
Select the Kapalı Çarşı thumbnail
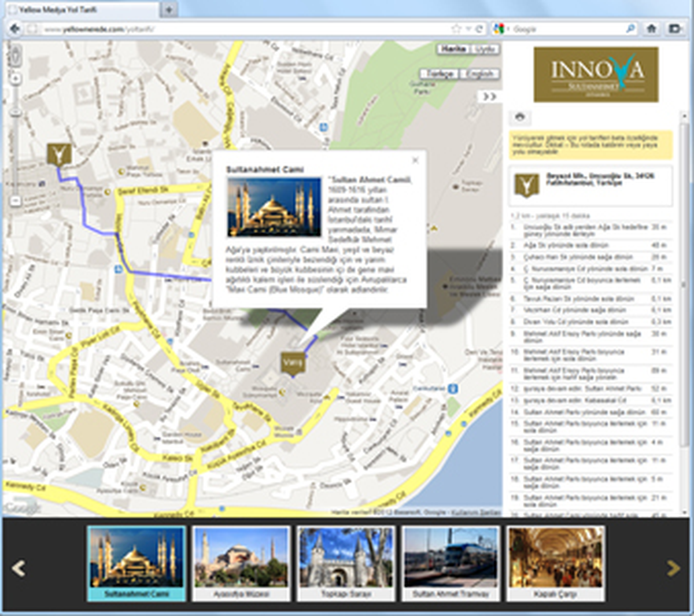(x=555, y=563)
